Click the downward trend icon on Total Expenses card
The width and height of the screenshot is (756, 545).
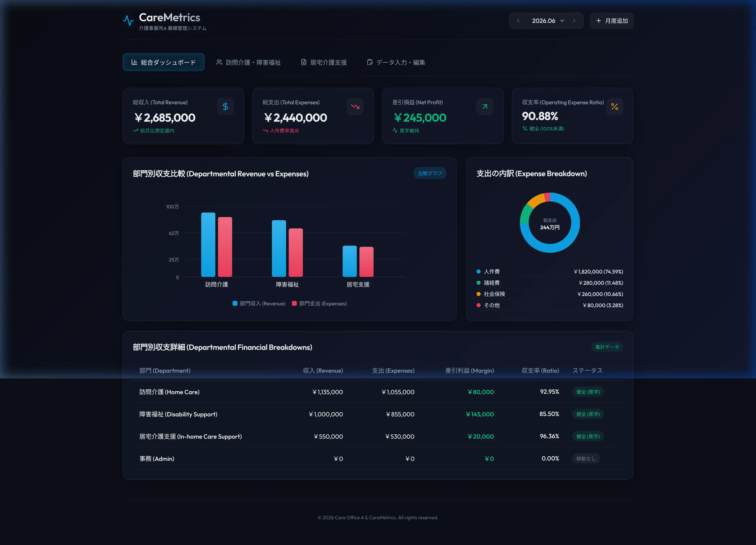point(355,106)
